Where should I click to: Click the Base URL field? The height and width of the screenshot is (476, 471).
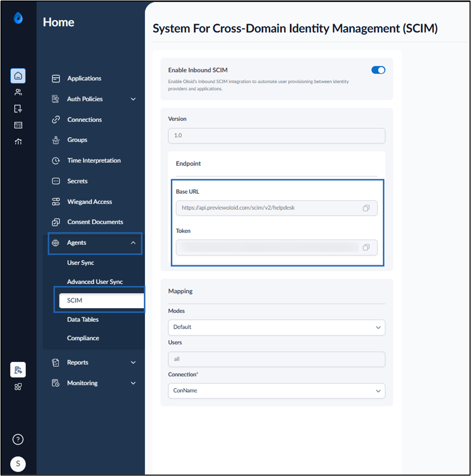pos(276,208)
